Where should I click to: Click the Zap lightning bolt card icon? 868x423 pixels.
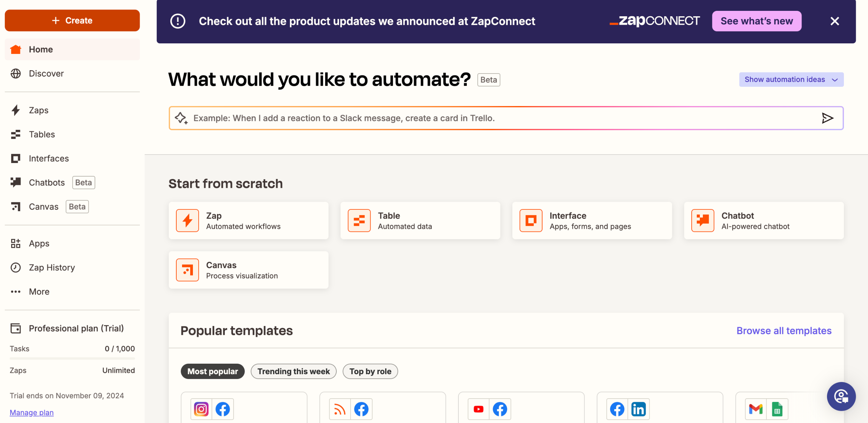pyautogui.click(x=187, y=221)
